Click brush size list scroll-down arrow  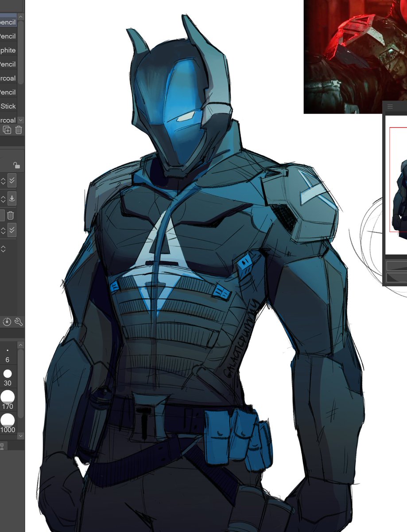20,436
